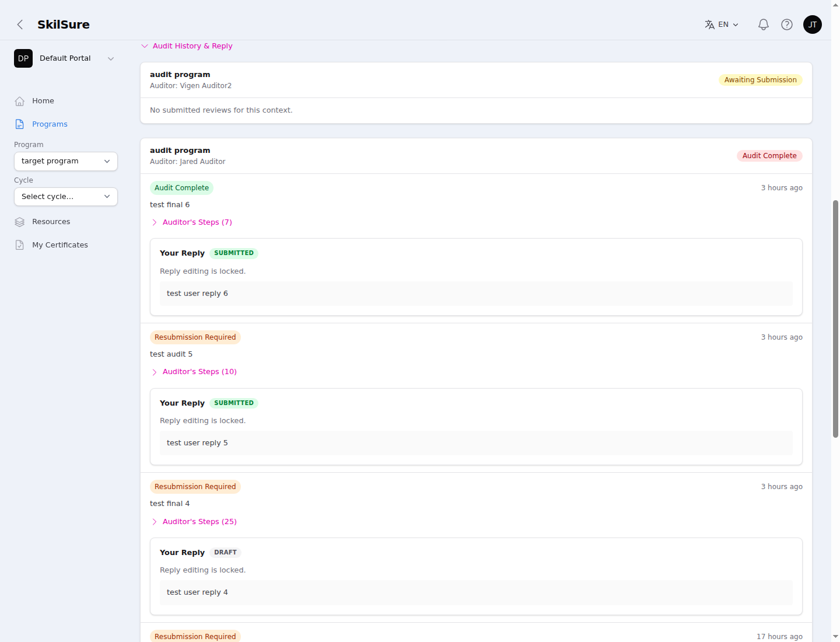Expand Auditor's Steps (7)
Image resolution: width=840 pixels, height=642 pixels.
tap(192, 222)
